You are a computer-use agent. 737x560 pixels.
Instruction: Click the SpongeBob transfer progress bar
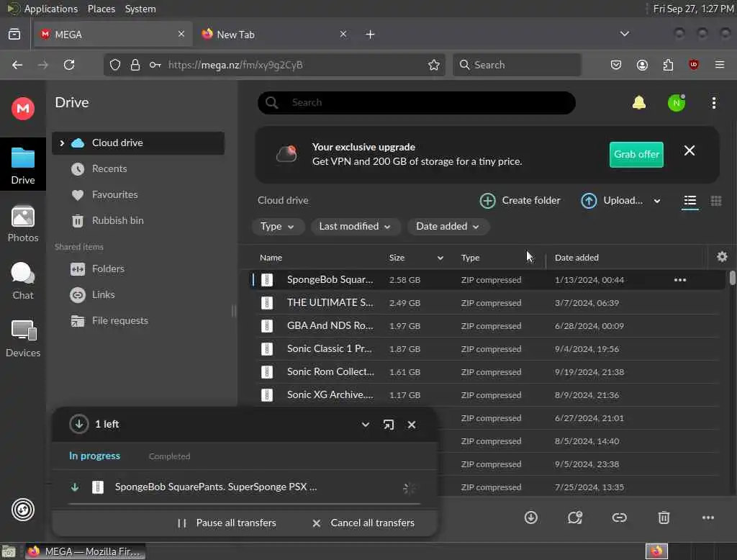[245, 504]
